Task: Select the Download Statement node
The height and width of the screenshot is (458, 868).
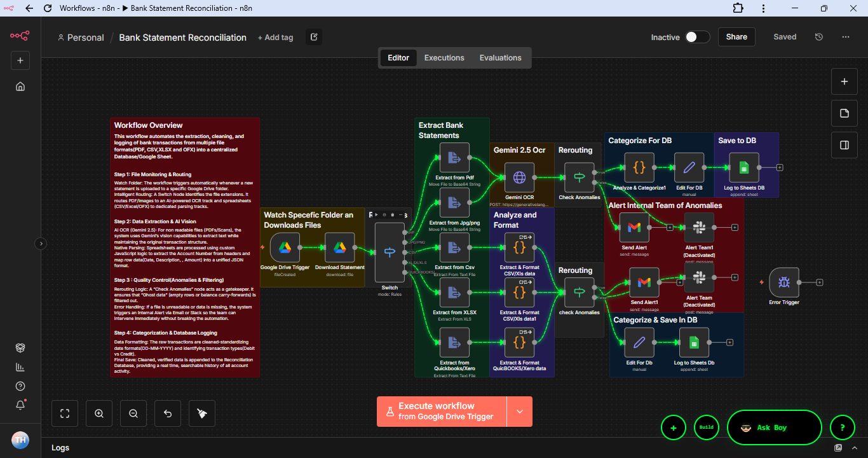Action: (339, 247)
